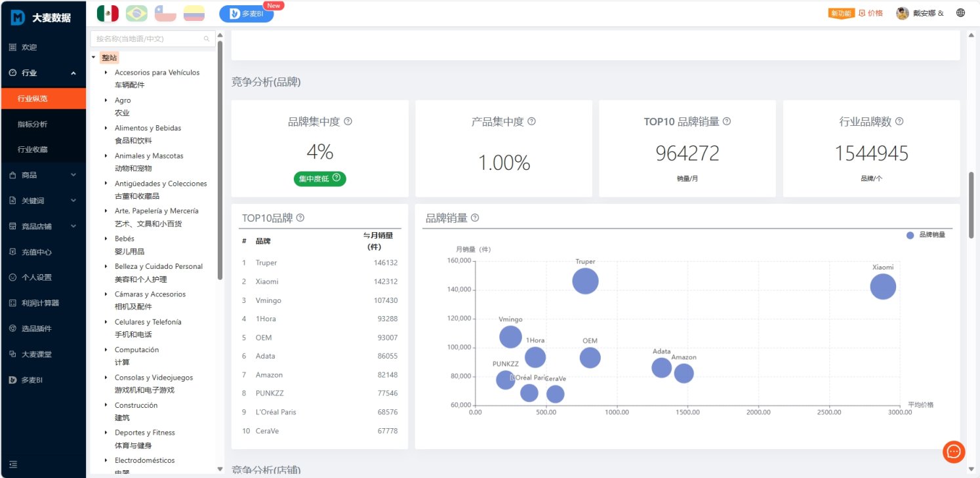This screenshot has height=478, width=980.
Task: Select the Brazil flag icon
Action: tap(136, 13)
